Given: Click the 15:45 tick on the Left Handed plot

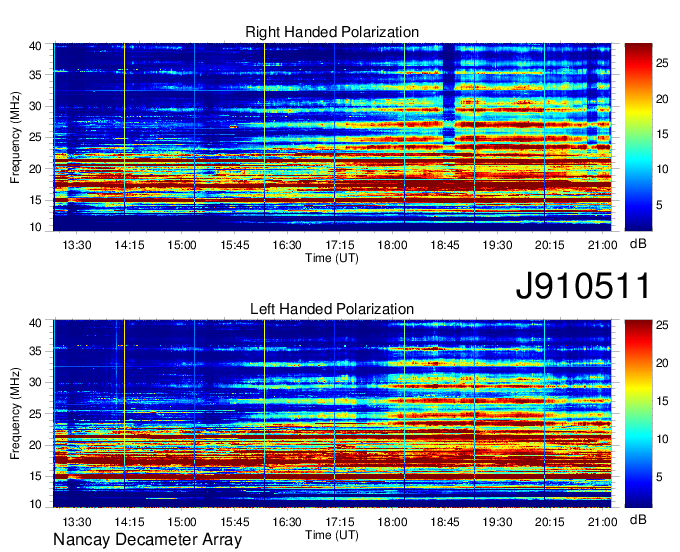Looking at the screenshot, I should 235,522.
